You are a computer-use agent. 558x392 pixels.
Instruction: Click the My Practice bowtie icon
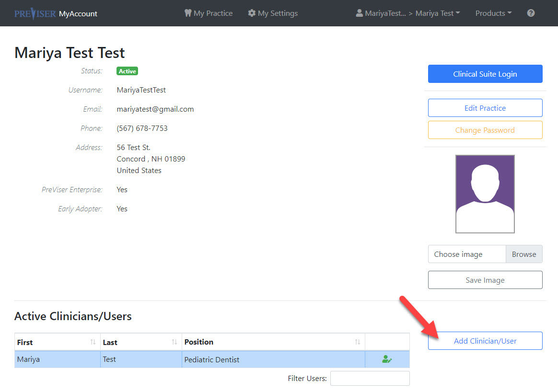coord(187,13)
